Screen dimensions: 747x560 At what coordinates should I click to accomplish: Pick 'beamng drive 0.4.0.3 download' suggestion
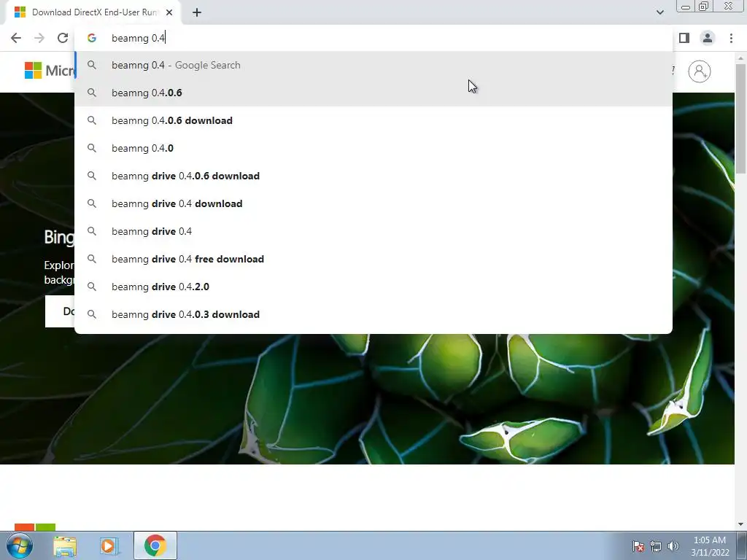(x=373, y=314)
